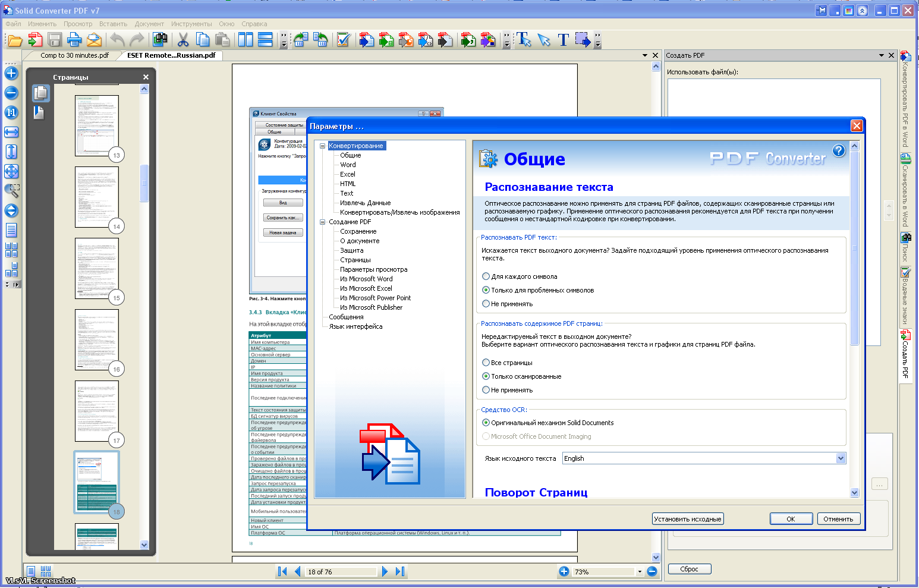Image resolution: width=919 pixels, height=588 pixels.
Task: Collapse the 'Создание PDF' tree node
Action: (323, 222)
